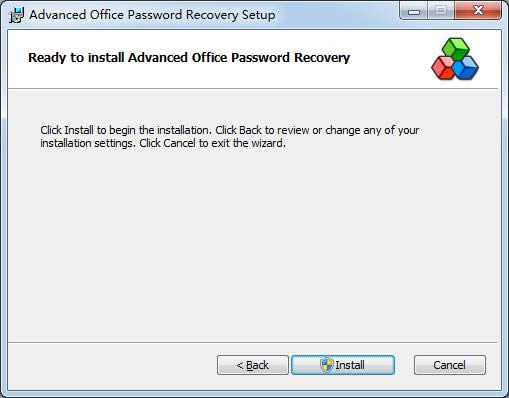Click the 'Advanced Office Password Recovery Setup' title text
The image size is (509, 398).
(x=152, y=15)
